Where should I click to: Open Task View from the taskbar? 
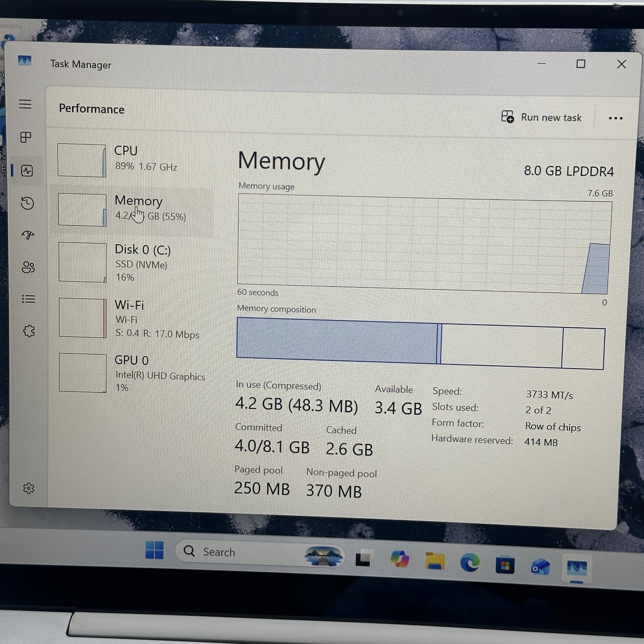pos(363,559)
